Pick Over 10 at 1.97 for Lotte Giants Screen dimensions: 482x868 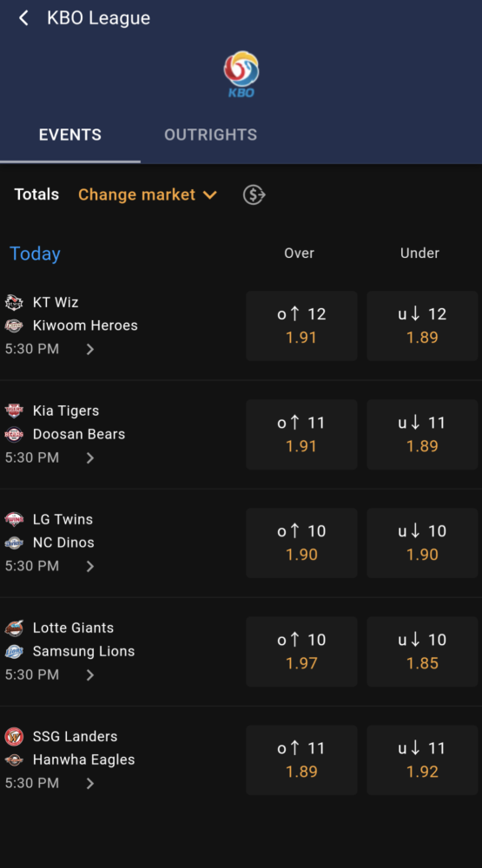coord(302,652)
